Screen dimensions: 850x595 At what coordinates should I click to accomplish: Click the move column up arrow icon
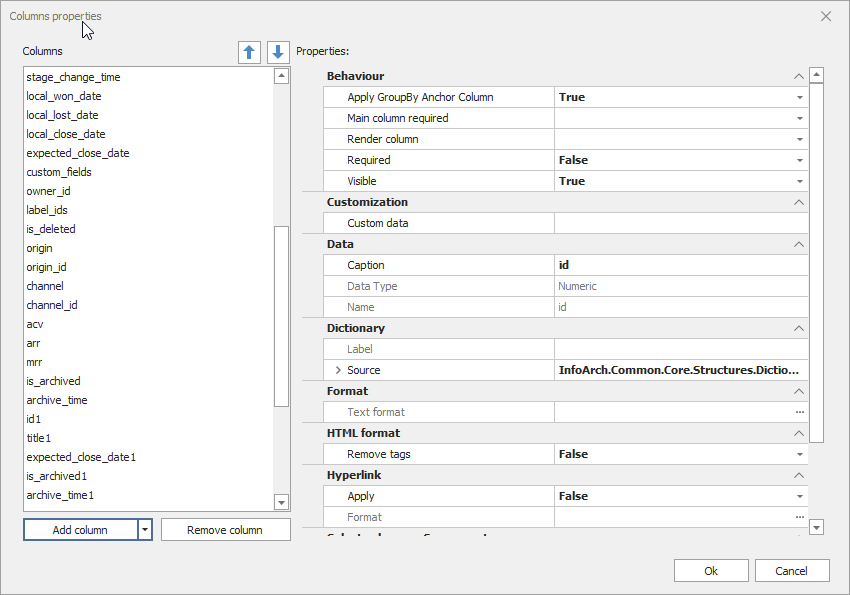click(249, 52)
